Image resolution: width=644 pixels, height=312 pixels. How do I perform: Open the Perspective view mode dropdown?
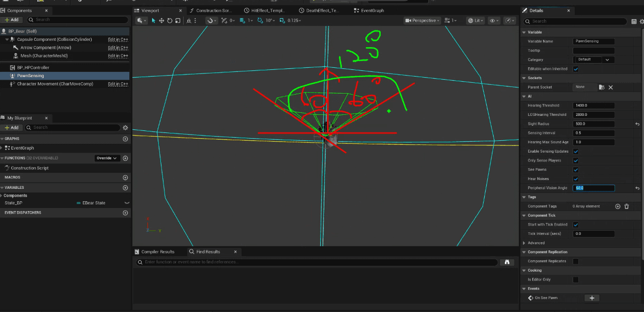point(423,21)
